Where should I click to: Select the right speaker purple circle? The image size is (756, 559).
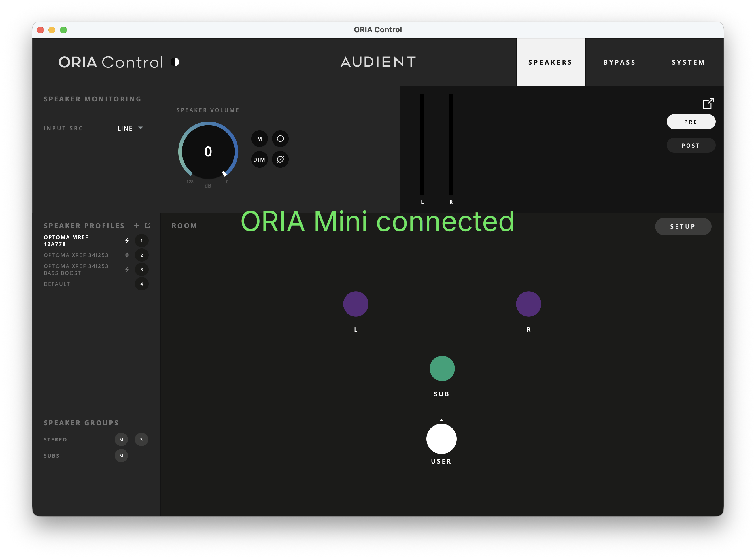[x=528, y=304]
